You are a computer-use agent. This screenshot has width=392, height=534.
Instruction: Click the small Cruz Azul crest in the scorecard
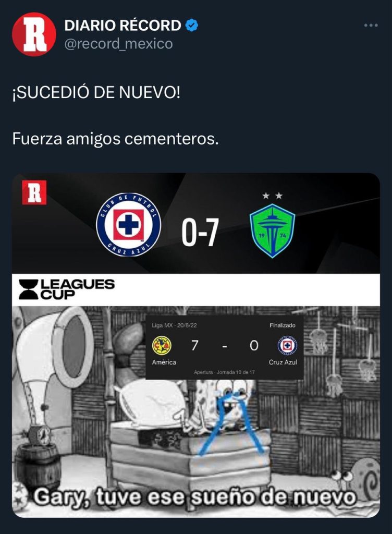[x=288, y=345]
